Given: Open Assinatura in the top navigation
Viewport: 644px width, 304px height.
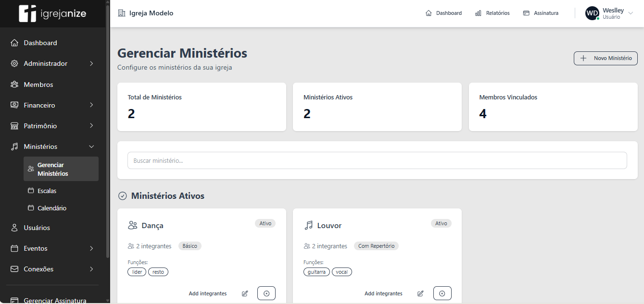Looking at the screenshot, I should pos(541,13).
